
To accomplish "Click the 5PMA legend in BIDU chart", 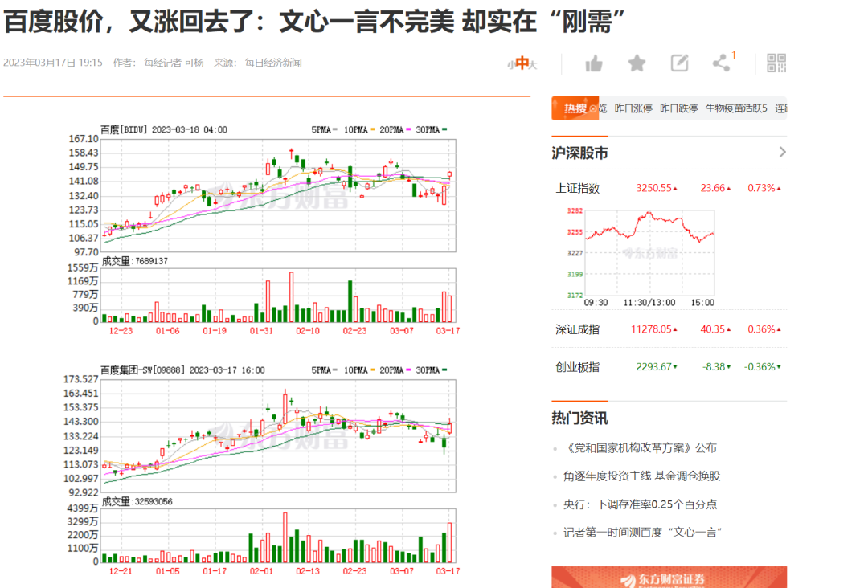I will (x=324, y=129).
